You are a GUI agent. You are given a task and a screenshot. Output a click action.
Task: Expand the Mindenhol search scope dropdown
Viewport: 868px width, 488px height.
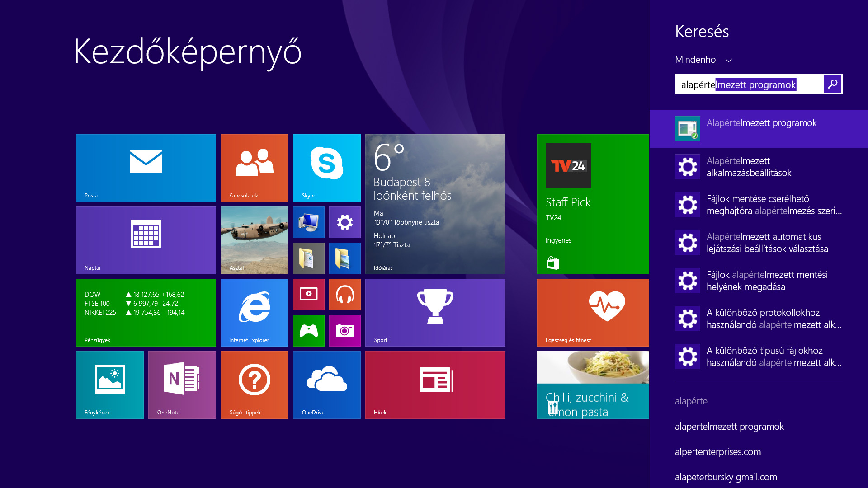pos(703,60)
